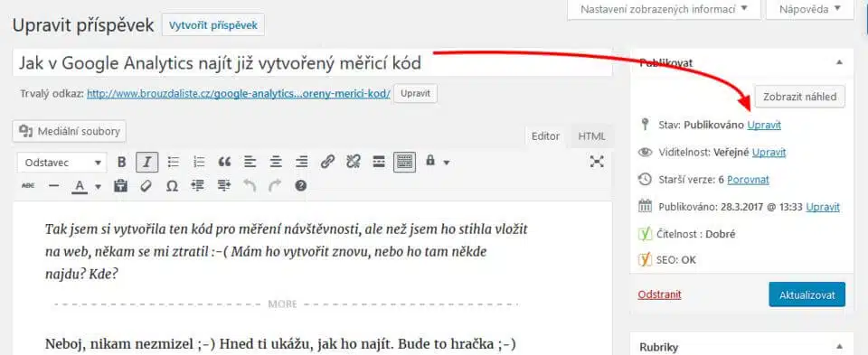Align text center
Image resolution: width=868 pixels, height=355 pixels.
pos(276,162)
